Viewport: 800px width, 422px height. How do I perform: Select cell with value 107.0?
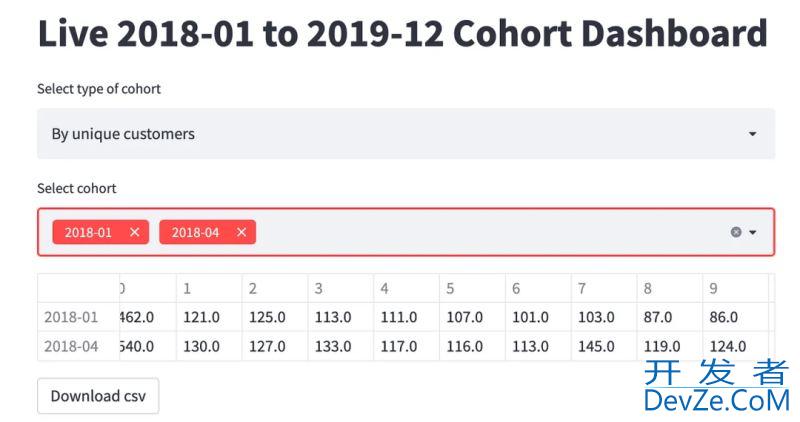tap(472, 317)
